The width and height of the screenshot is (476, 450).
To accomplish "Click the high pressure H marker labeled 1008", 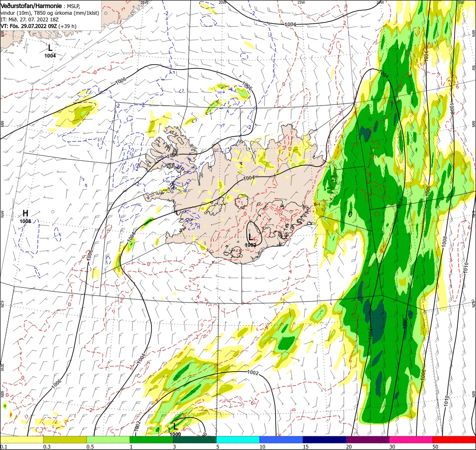I will [26, 213].
